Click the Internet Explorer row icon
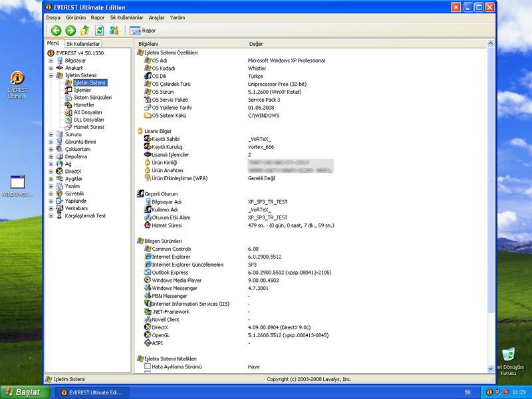Screen dimensions: 532x399 point(148,257)
